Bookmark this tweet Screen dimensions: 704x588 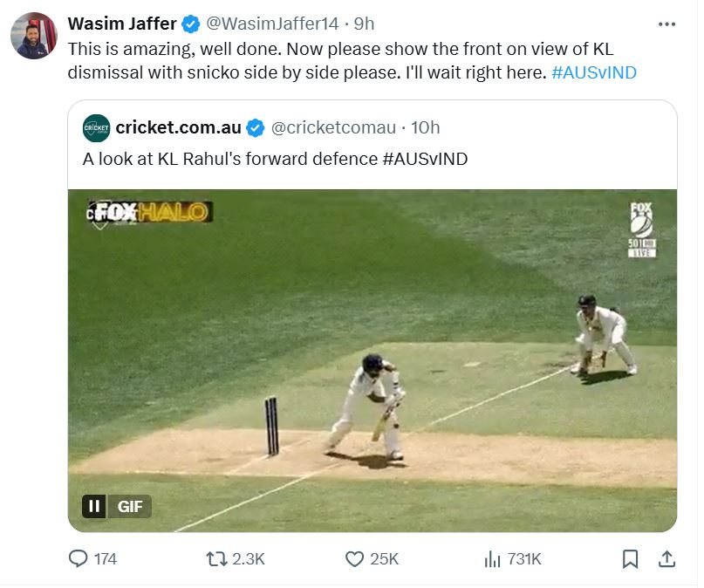click(x=631, y=559)
